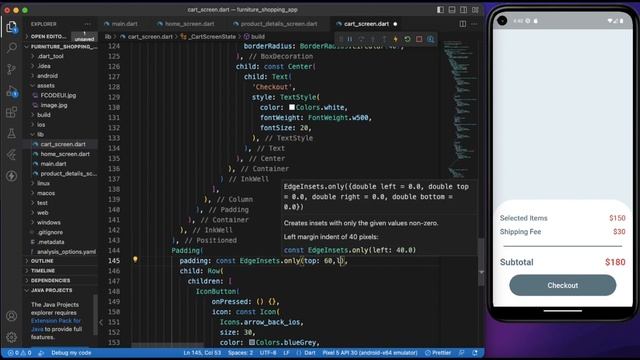
Task: Tap the Checkout button in the emulator
Action: (562, 285)
